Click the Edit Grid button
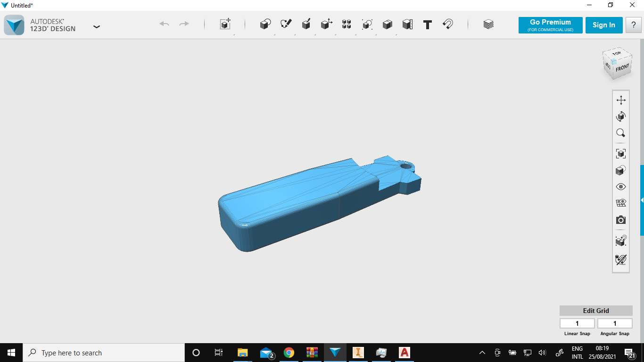The width and height of the screenshot is (644, 362). pos(596,311)
